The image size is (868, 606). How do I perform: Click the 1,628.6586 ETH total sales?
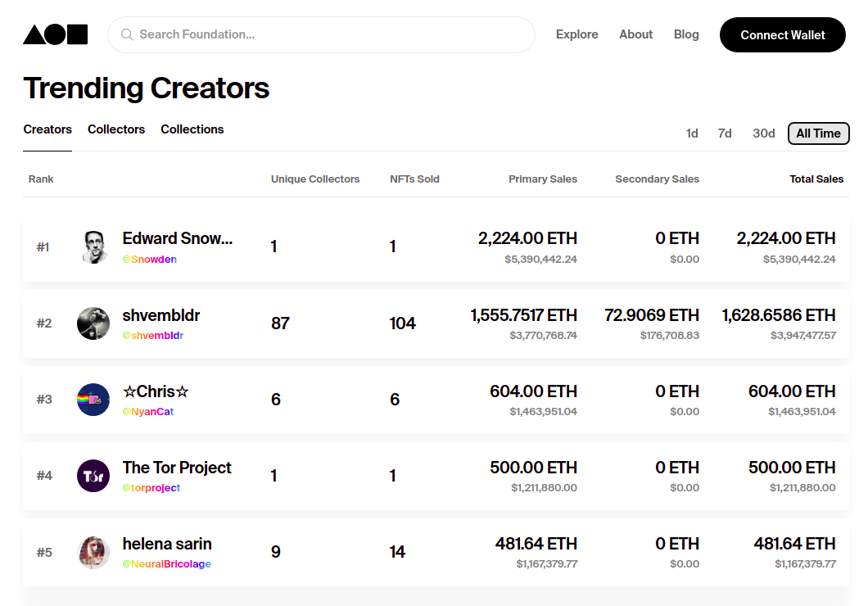778,315
